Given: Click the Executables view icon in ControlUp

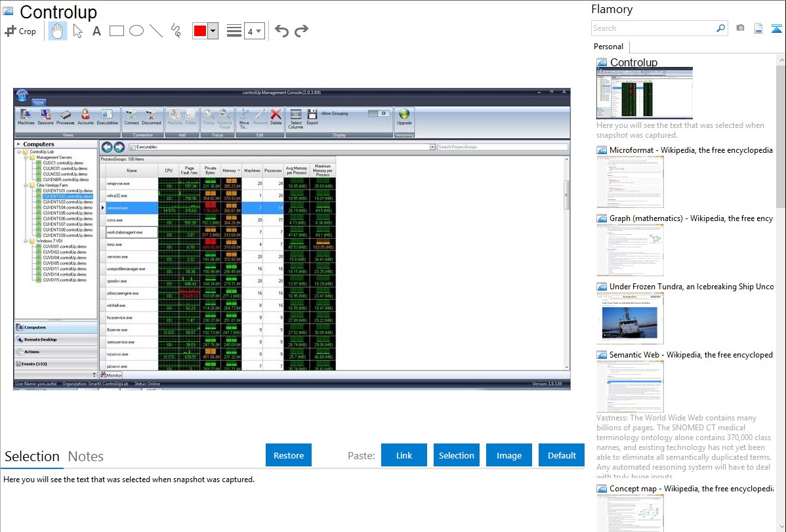Looking at the screenshot, I should point(108,117).
